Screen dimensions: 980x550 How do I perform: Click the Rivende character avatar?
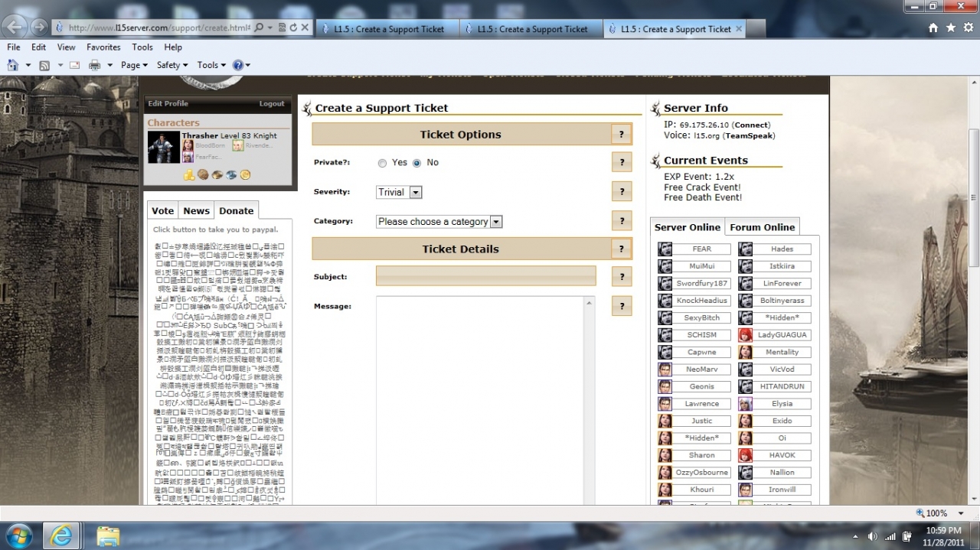238,145
